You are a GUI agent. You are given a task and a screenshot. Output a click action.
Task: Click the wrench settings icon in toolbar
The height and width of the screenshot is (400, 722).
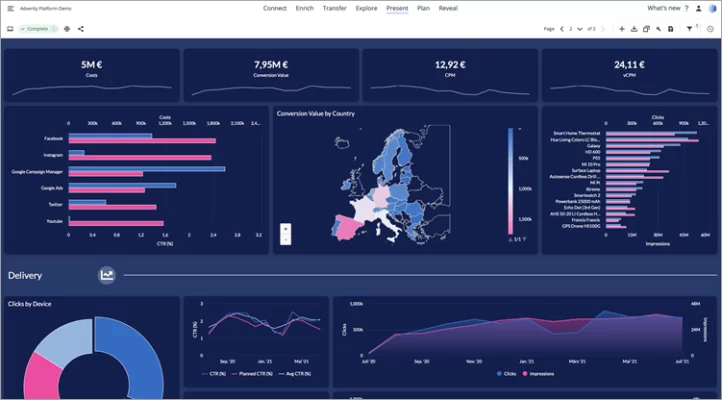[658, 29]
